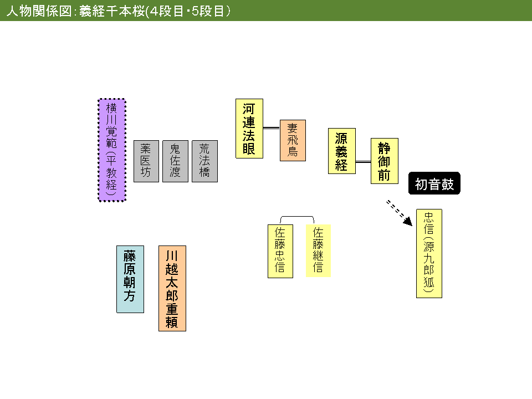The width and height of the screenshot is (532, 399).
Task: Click the black 初音鼓 label
Action: [x=434, y=183]
